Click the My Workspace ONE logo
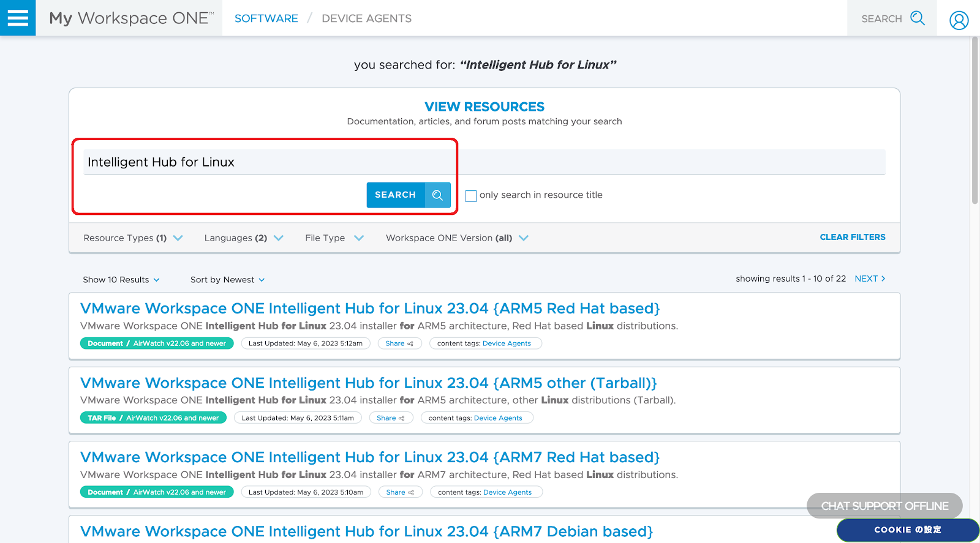 tap(131, 18)
